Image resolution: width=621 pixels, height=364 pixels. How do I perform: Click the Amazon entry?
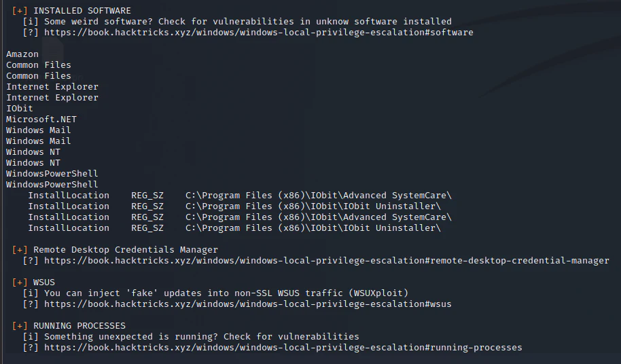coord(22,54)
